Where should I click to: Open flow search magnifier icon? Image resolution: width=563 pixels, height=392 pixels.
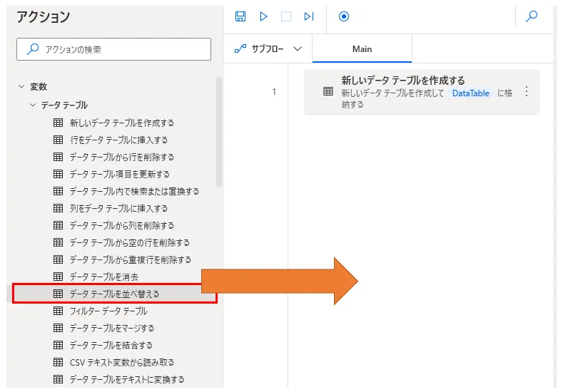tap(532, 16)
